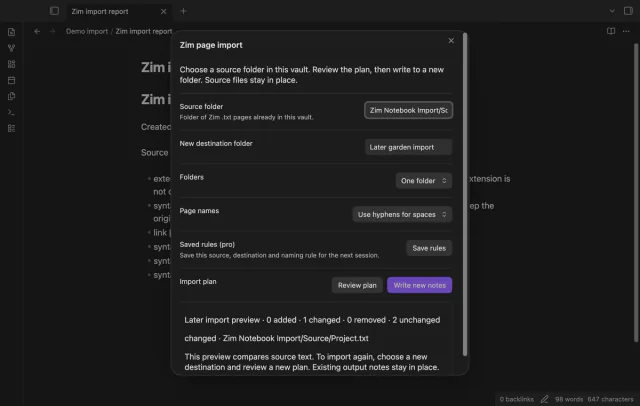Click the 'Zim page import' dialog title
This screenshot has width=640, height=406.
point(211,45)
